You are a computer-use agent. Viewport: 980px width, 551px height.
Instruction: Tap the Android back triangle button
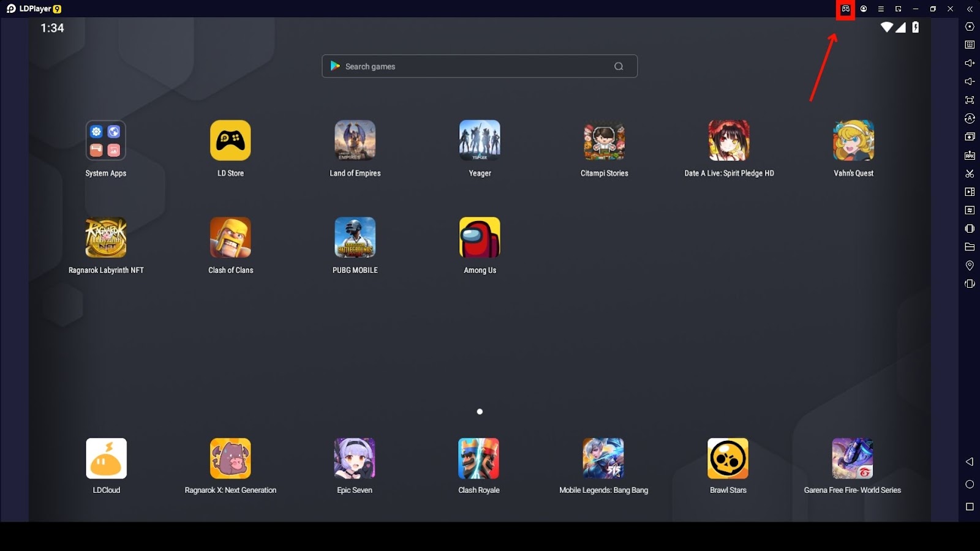coord(970,462)
